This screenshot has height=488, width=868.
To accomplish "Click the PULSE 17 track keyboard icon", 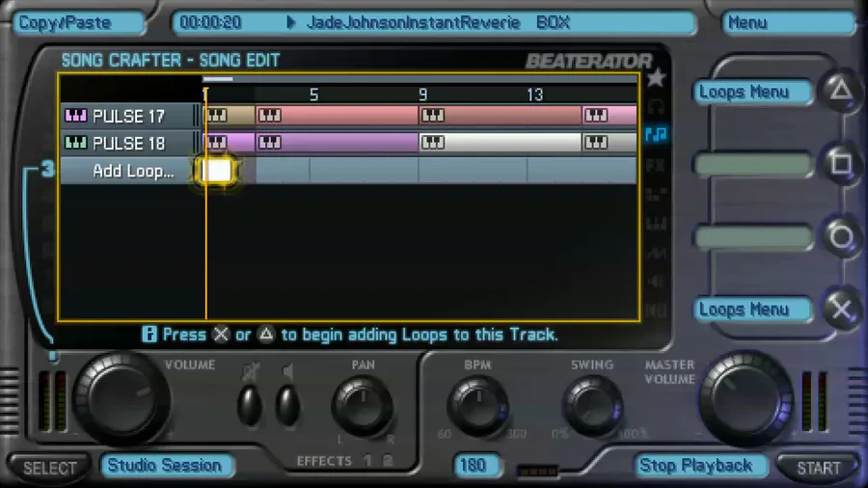I will (76, 116).
